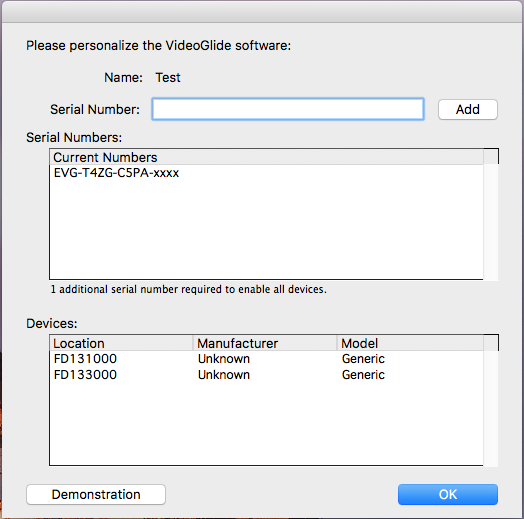
Task: Select the FD133000 device row
Action: click(266, 375)
